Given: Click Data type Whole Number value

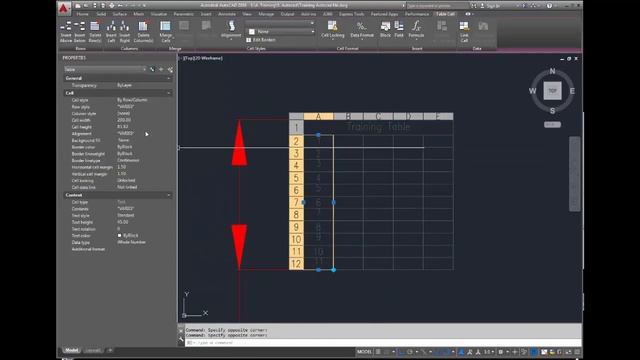Looking at the screenshot, I should click(x=131, y=242).
